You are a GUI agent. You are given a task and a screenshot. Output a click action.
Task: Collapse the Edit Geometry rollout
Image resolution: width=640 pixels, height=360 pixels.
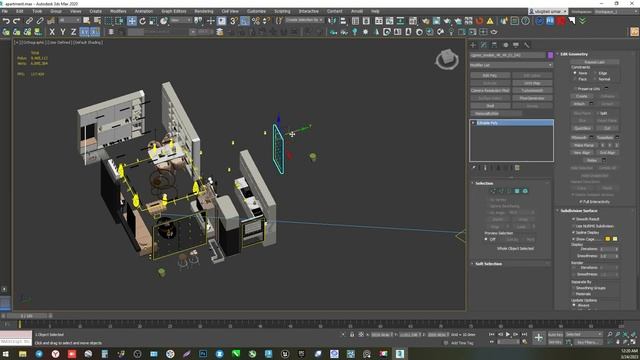[574, 54]
